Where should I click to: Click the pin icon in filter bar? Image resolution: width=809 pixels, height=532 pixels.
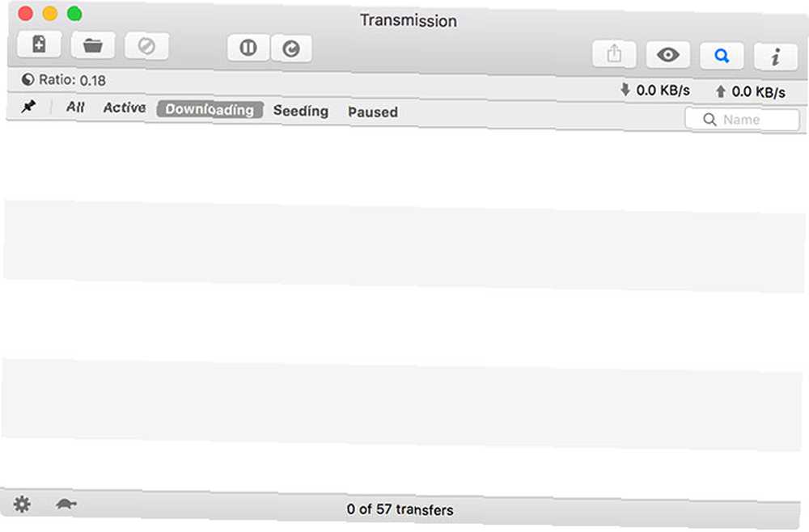28,106
